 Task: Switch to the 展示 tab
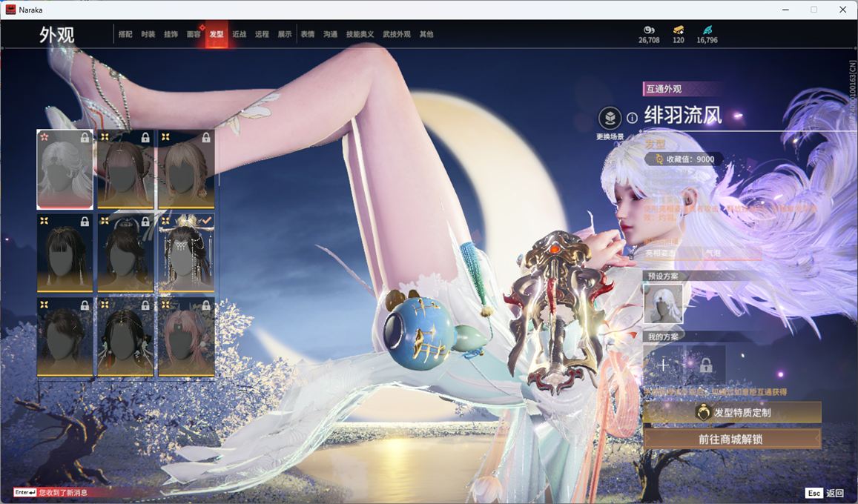point(285,34)
